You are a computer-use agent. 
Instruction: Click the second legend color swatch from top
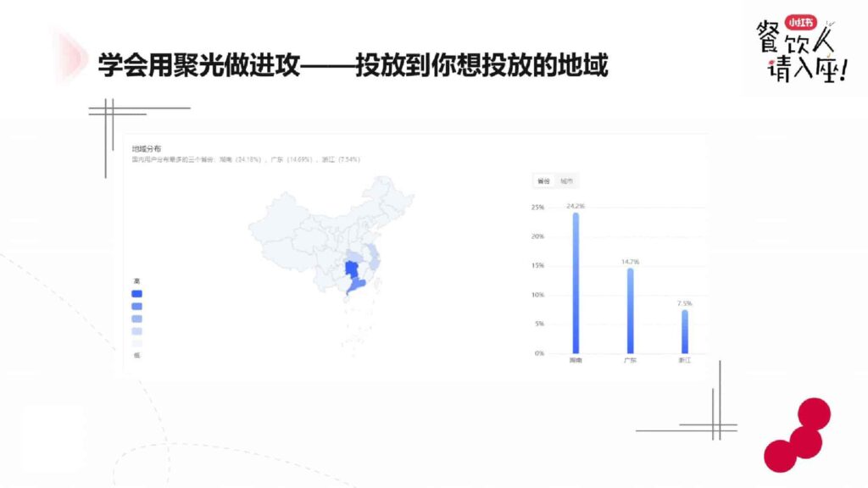click(135, 306)
